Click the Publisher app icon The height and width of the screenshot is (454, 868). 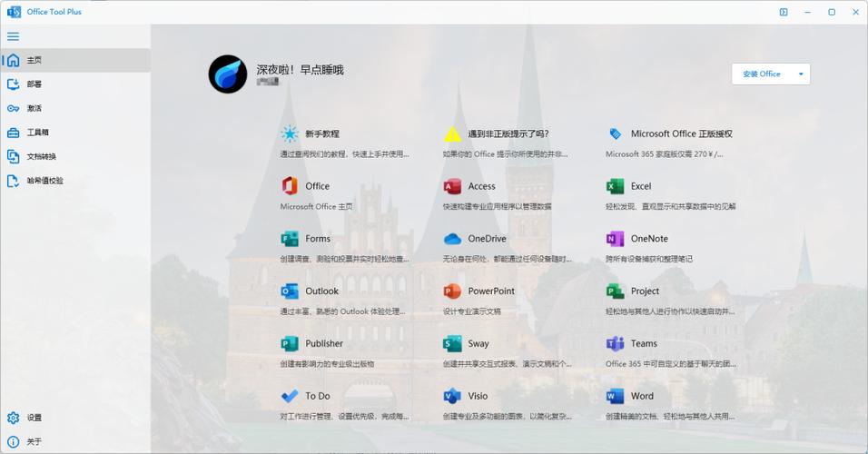[289, 343]
